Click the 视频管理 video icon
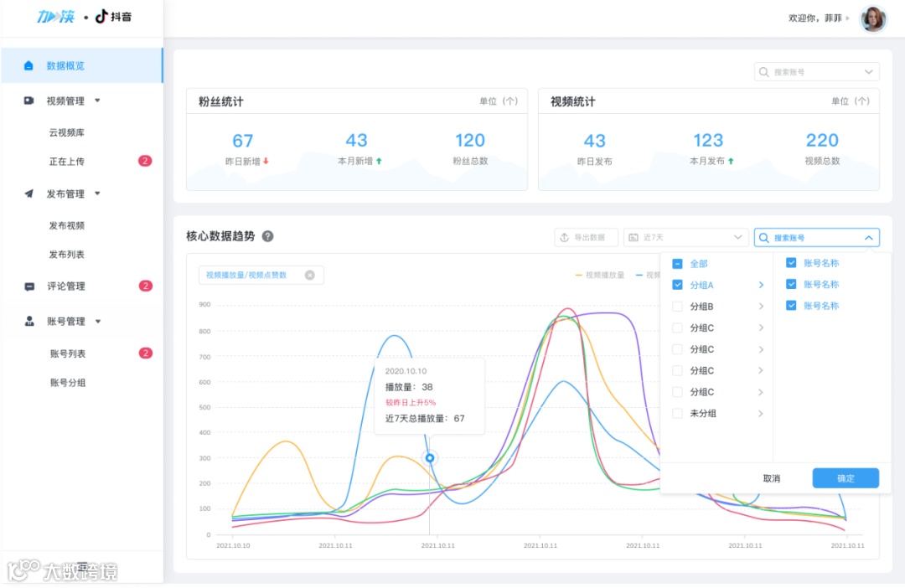Image resolution: width=905 pixels, height=588 pixels. pos(29,101)
